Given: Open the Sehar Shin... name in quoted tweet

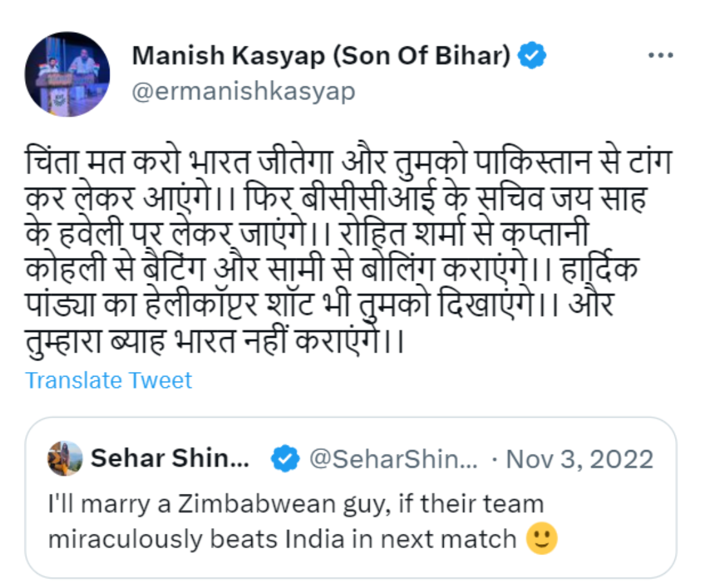Looking at the screenshot, I should [x=170, y=458].
